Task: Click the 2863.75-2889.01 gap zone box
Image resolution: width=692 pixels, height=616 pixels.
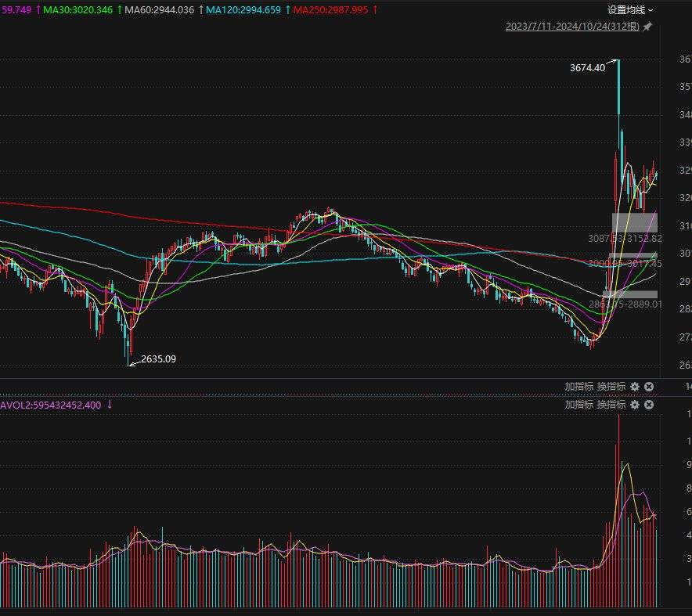Action: 629,294
